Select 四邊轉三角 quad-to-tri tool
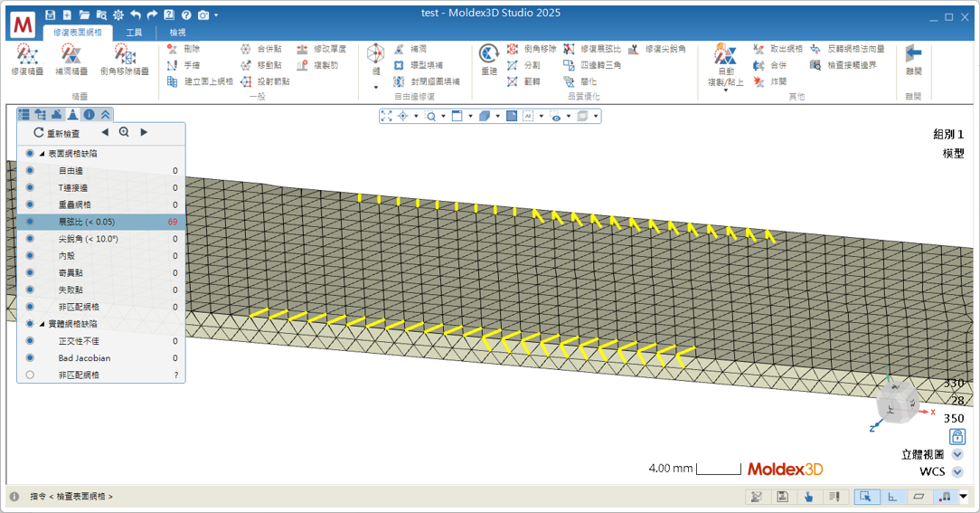Screen dimensions: 980x513 point(592,65)
